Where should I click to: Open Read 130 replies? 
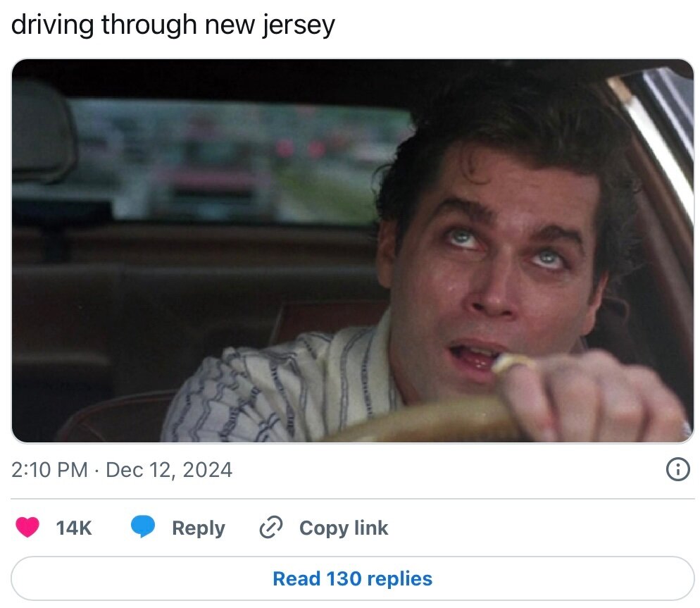(352, 578)
